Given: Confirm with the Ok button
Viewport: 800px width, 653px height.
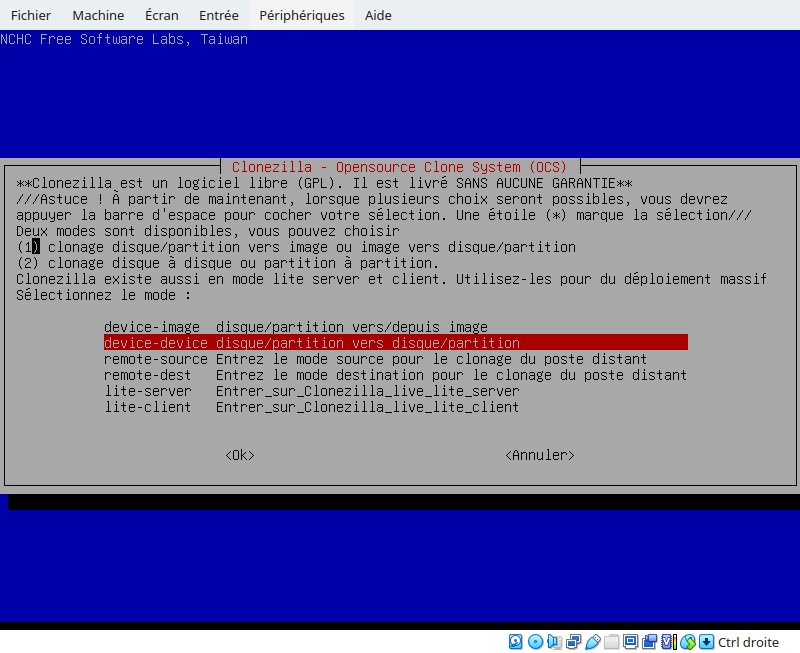Looking at the screenshot, I should (240, 455).
